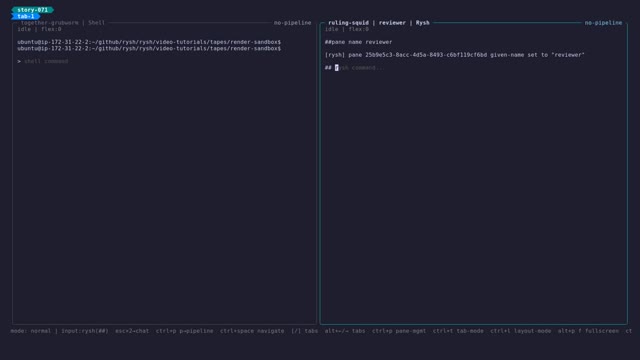
Task: Click the 'alt+←/→ tabs' status bar hint
Action: tap(345, 331)
